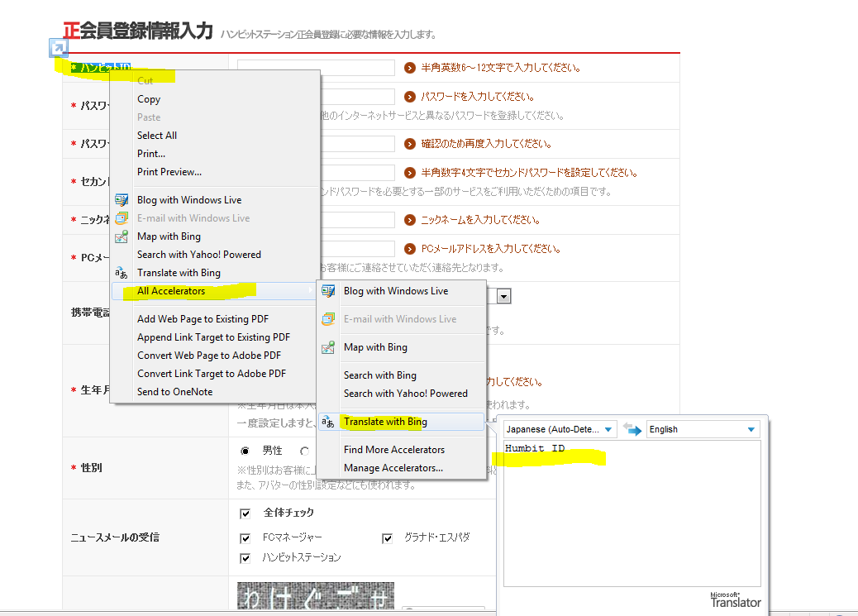Click the Microsoft Translator logo link
This screenshot has width=858, height=616.
[736, 600]
